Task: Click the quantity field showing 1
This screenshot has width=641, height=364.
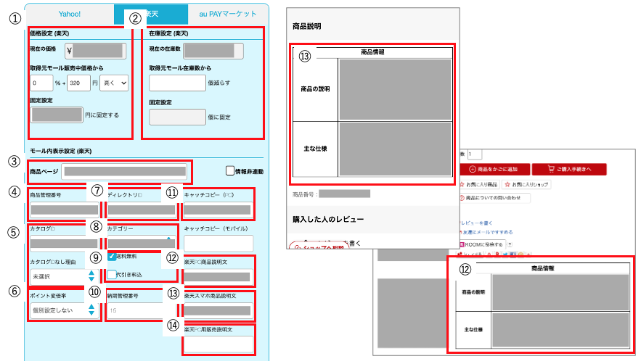Action: [475, 154]
